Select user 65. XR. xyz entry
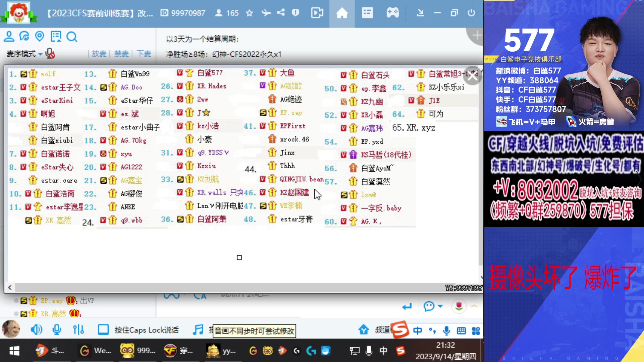644x362 pixels. pos(414,128)
